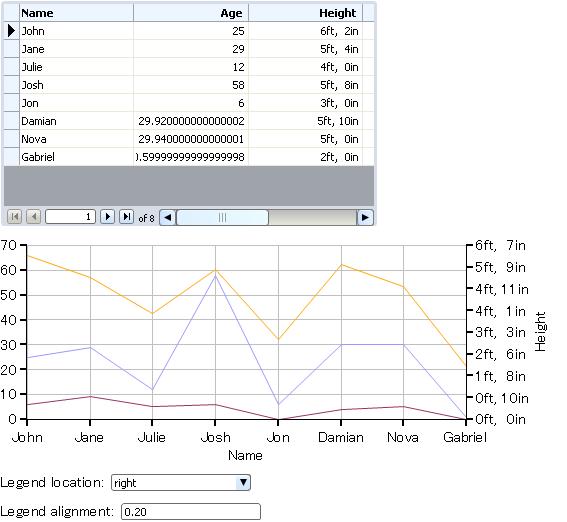Click Josh's age cell showing 58
Screen dimensions: 567x522
point(191,85)
